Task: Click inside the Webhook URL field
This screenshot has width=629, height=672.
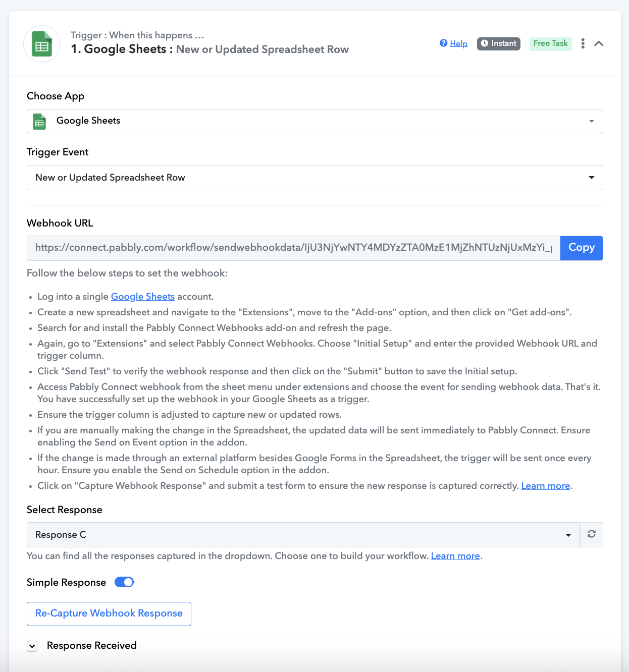Action: (x=293, y=248)
